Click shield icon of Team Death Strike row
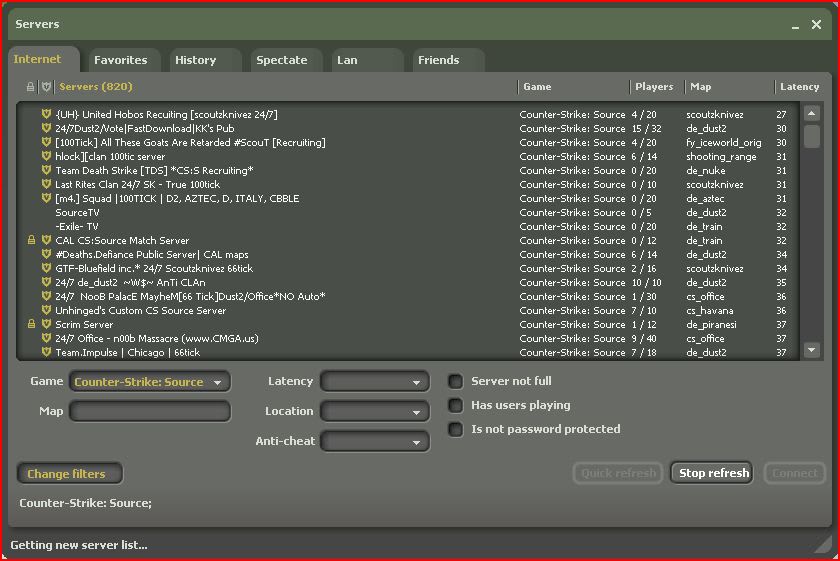 (47, 170)
